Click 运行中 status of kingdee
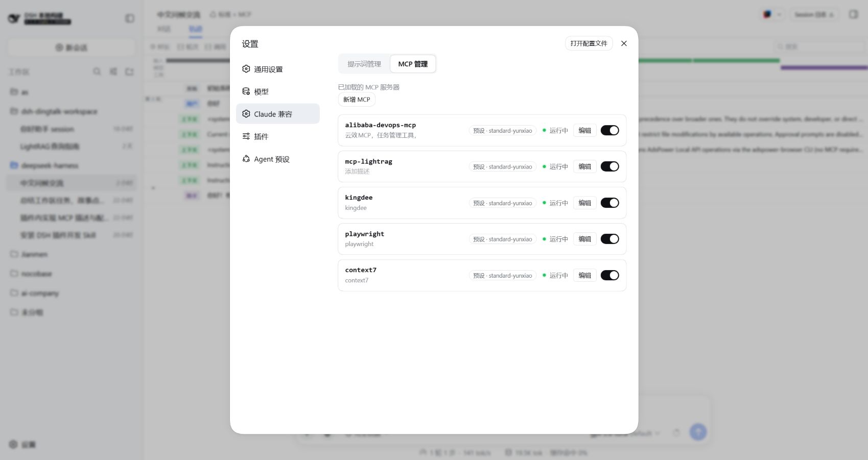Image resolution: width=868 pixels, height=460 pixels. pos(555,203)
